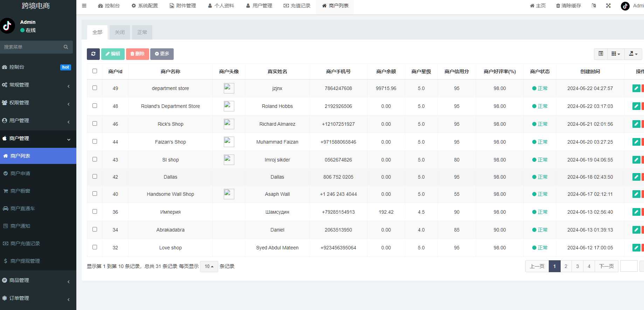The image size is (644, 310).
Task: Click edit icon for row 49
Action: [636, 88]
